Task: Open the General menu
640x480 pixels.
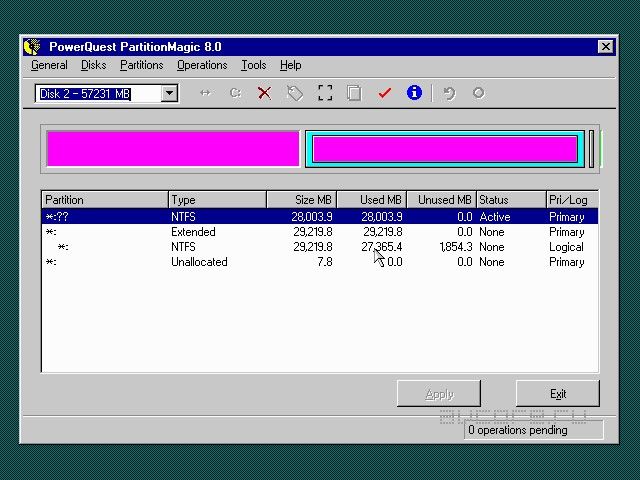Action: (x=49, y=65)
